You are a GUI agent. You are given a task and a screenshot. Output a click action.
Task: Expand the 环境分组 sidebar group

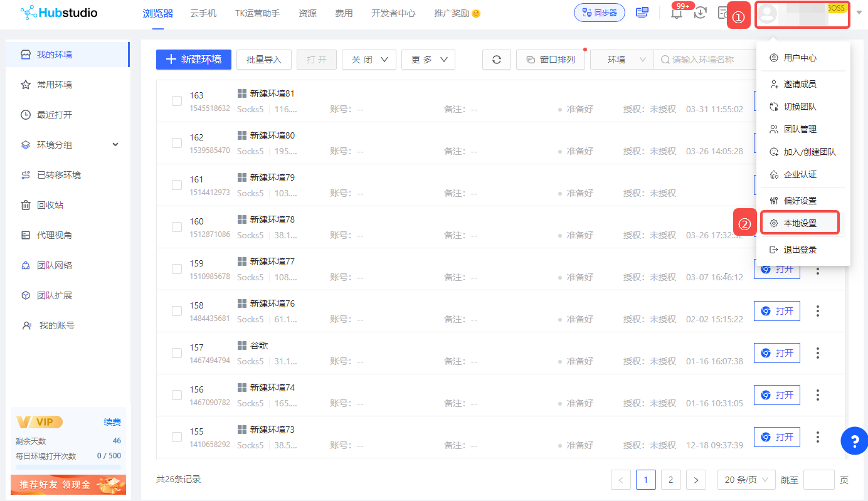pyautogui.click(x=70, y=145)
